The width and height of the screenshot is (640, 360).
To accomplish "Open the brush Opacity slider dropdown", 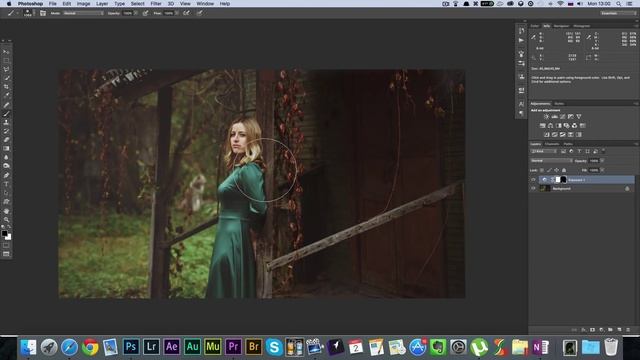I will [x=136, y=13].
